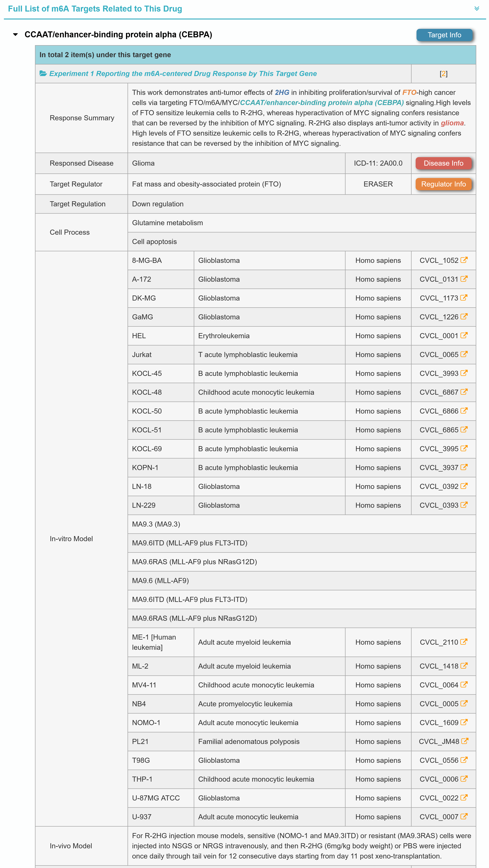This screenshot has height=868, width=489.
Task: Open external link icon for CVCL_6867
Action: [464, 392]
